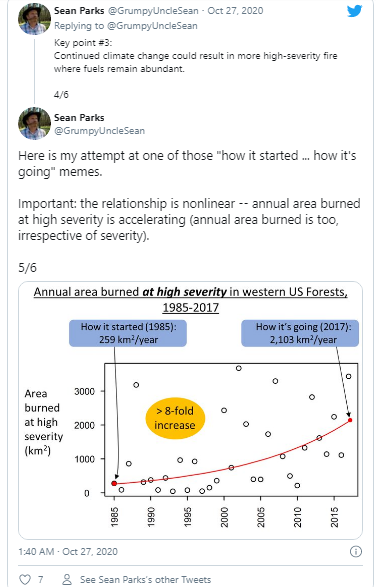Open the info circle icon
Image resolution: width=376 pixels, height=587 pixels.
coord(355,551)
